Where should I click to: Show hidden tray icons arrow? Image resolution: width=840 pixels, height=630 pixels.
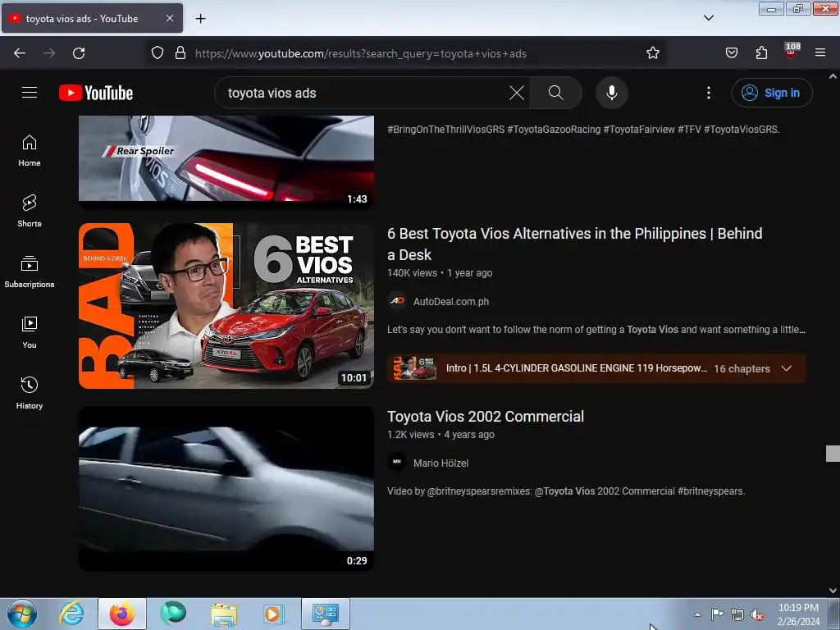[697, 614]
